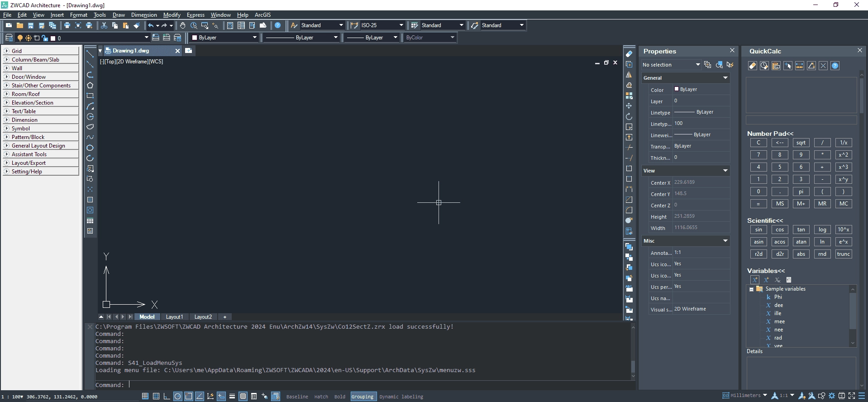This screenshot has height=402, width=868.
Task: Click the QuickCalc expression input field
Action: click(801, 120)
